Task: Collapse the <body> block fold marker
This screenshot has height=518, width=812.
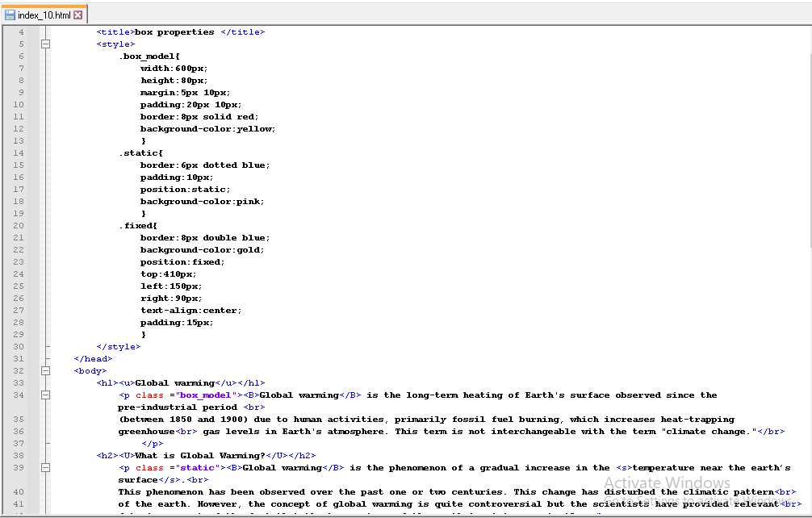Action: click(x=46, y=371)
